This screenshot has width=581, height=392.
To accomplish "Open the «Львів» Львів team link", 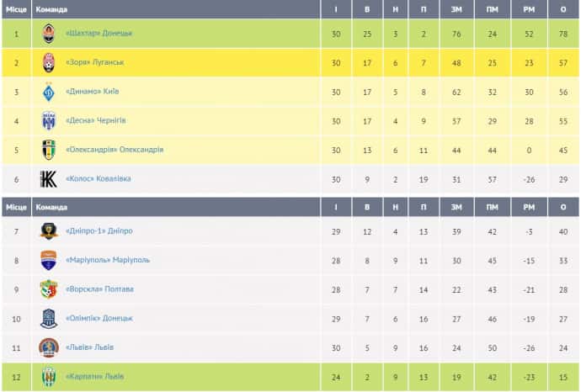I will [89, 347].
